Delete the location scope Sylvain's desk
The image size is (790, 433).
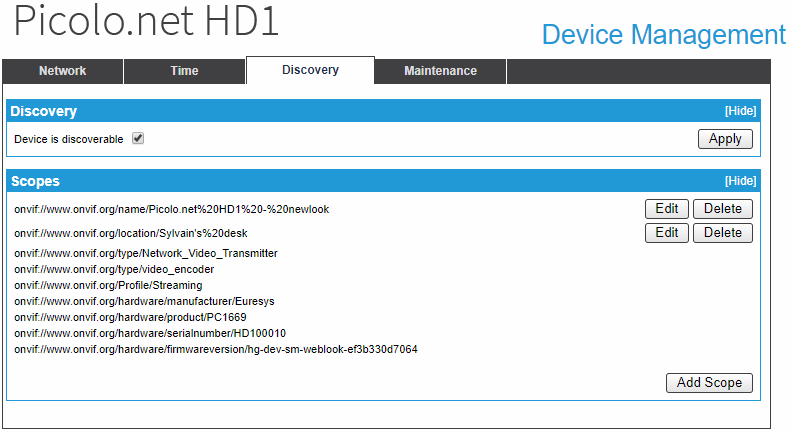click(722, 233)
